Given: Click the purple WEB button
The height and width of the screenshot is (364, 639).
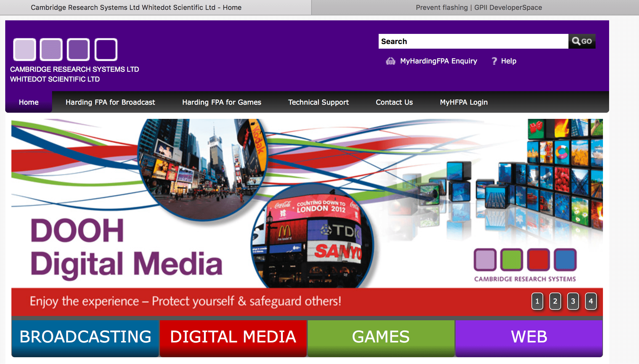Looking at the screenshot, I should (529, 337).
